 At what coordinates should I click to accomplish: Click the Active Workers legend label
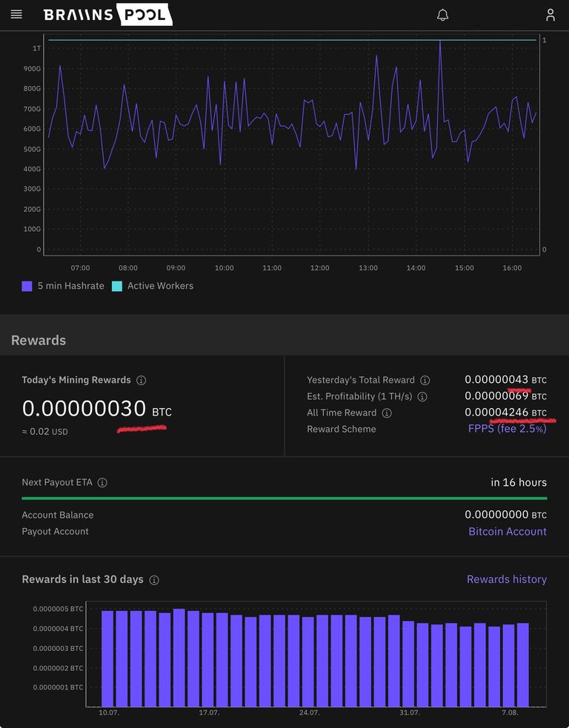click(161, 286)
